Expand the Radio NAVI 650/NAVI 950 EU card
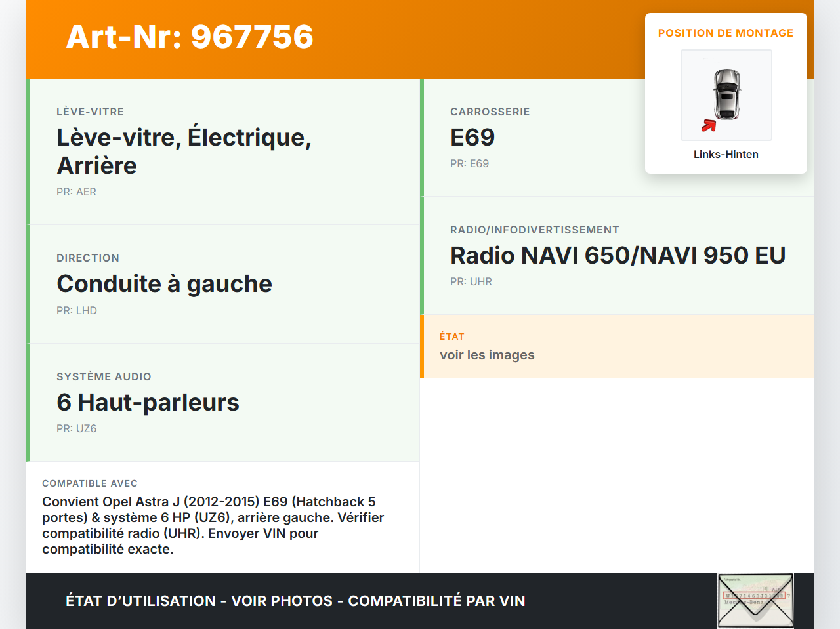The height and width of the screenshot is (629, 840). (x=617, y=255)
